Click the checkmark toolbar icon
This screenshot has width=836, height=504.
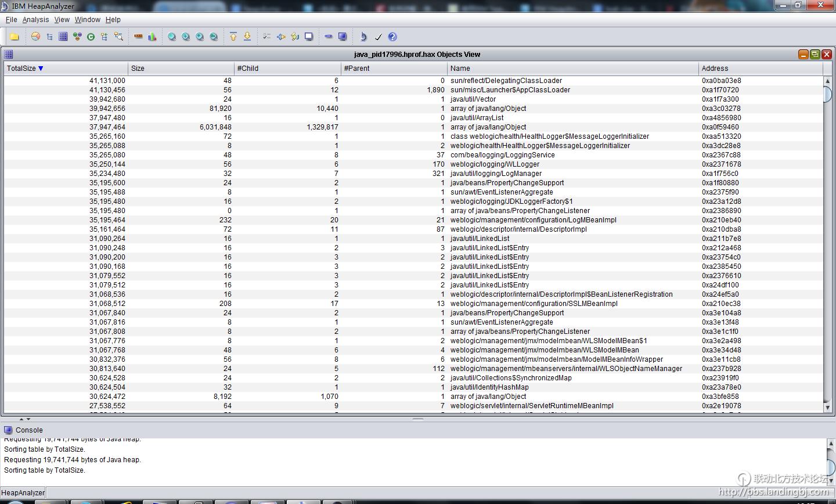(378, 37)
